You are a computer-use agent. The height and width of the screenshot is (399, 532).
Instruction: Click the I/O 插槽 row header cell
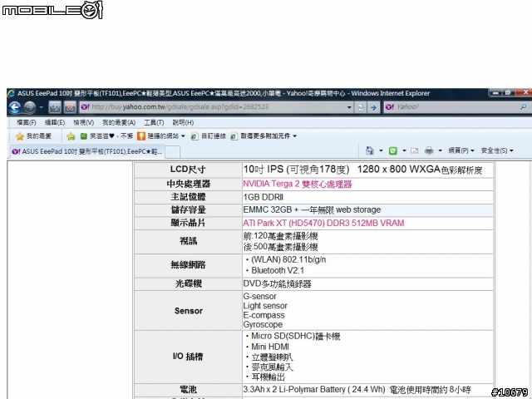click(189, 357)
